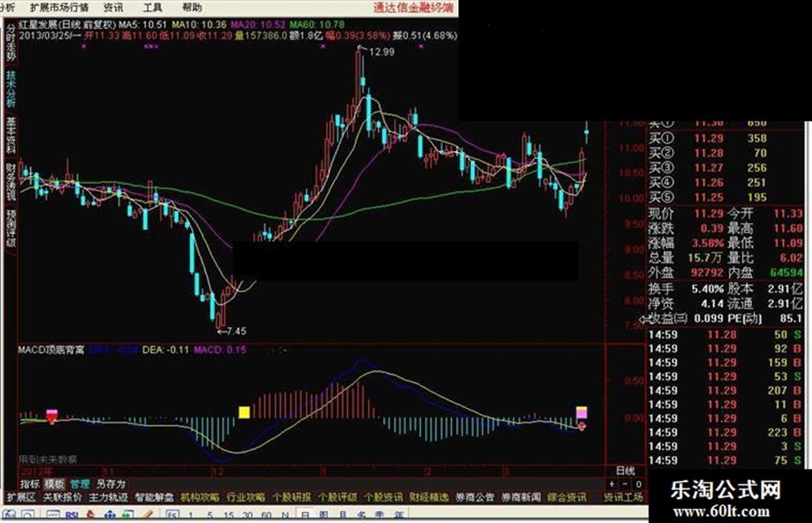The height and width of the screenshot is (523, 812).
Task: Click the RSI indicator toolbar icon
Action: [x=72, y=516]
